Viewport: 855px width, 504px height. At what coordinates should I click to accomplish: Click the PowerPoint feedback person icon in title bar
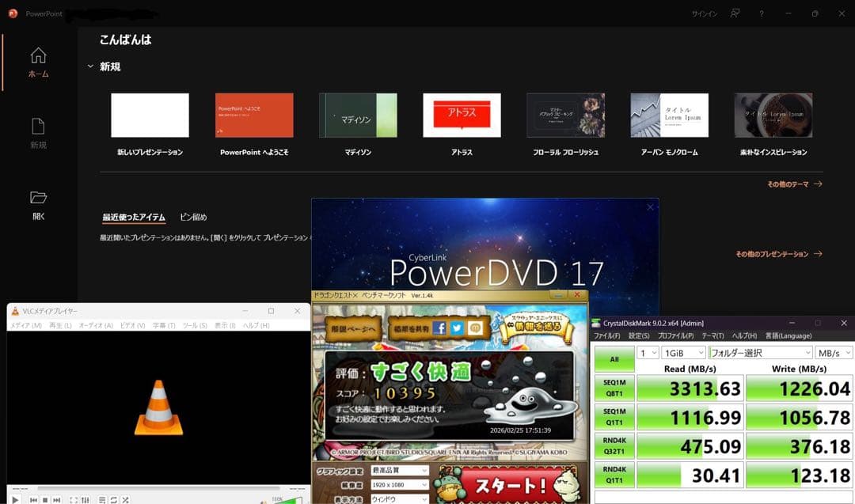[x=735, y=13]
